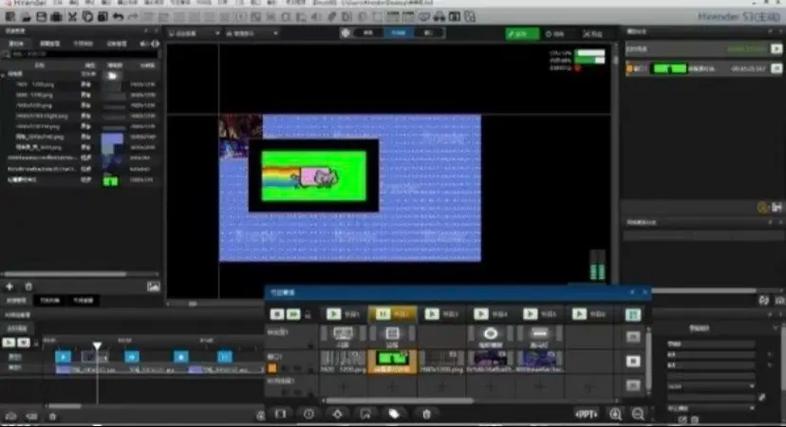Click the Undo arrow icon

coord(118,17)
